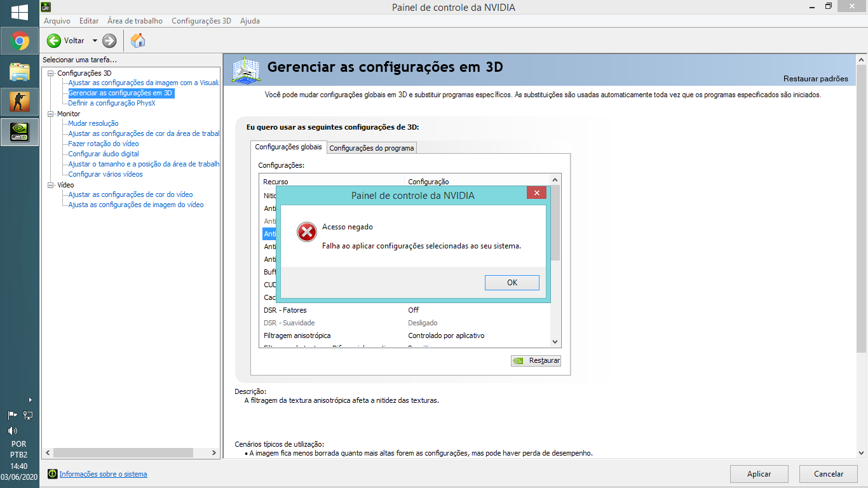
Task: Go to the Home icon in toolbar
Action: point(138,41)
